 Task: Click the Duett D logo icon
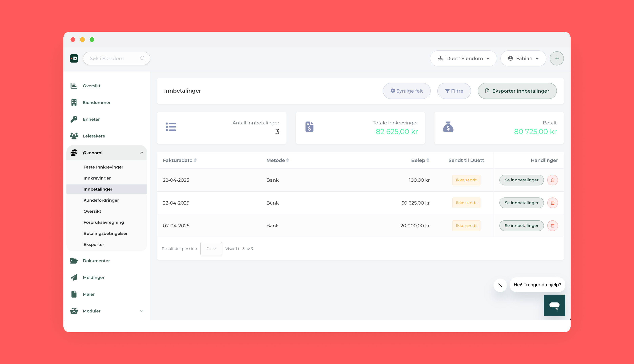[x=74, y=58]
